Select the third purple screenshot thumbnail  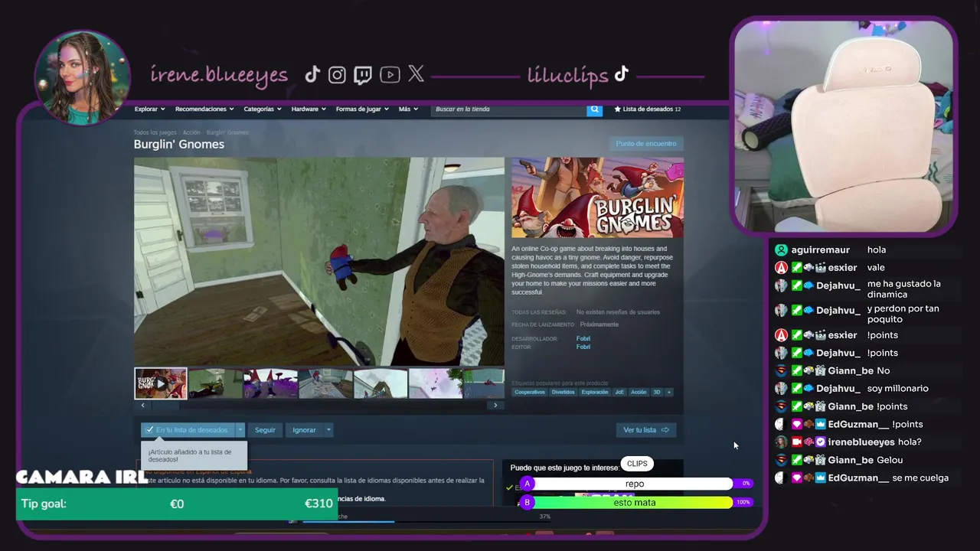pyautogui.click(x=270, y=383)
